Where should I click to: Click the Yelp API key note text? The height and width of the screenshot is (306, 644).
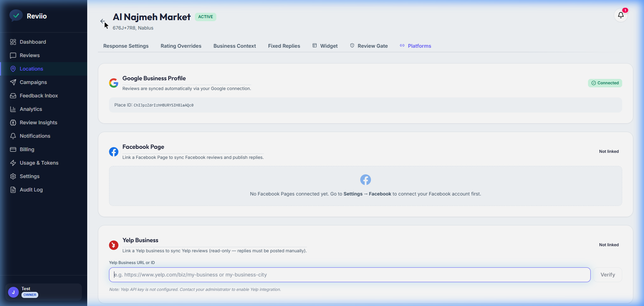(x=195, y=290)
